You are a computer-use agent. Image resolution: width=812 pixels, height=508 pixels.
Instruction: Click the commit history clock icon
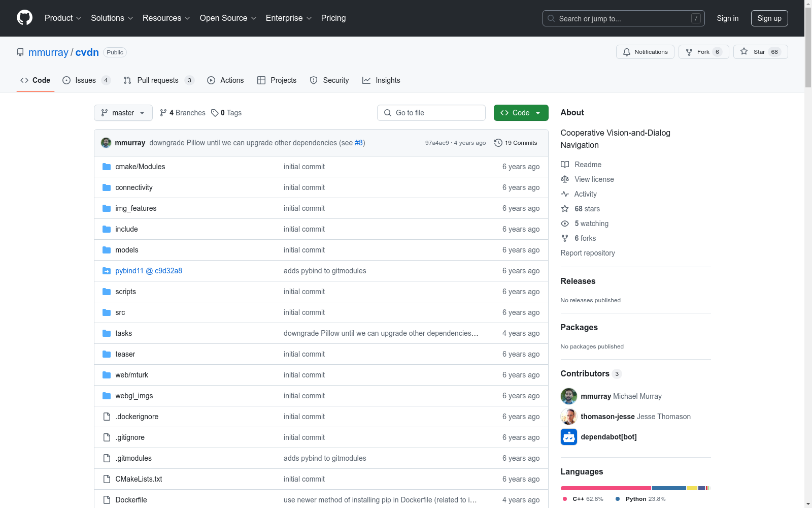click(x=498, y=143)
